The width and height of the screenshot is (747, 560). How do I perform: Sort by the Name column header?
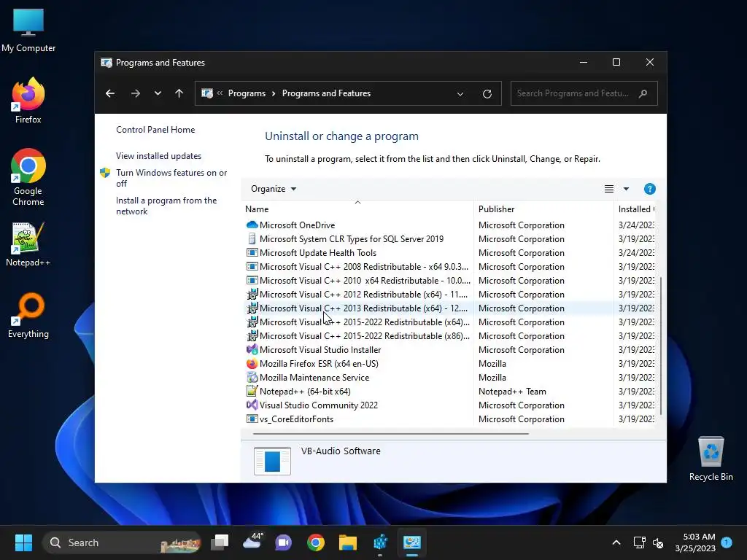[357, 209]
